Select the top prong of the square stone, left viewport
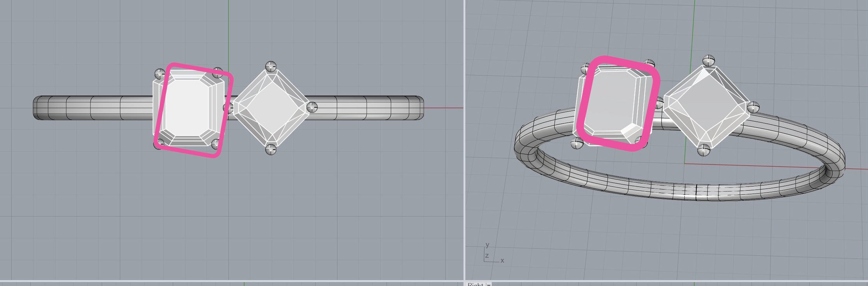868x286 pixels. tap(271, 66)
